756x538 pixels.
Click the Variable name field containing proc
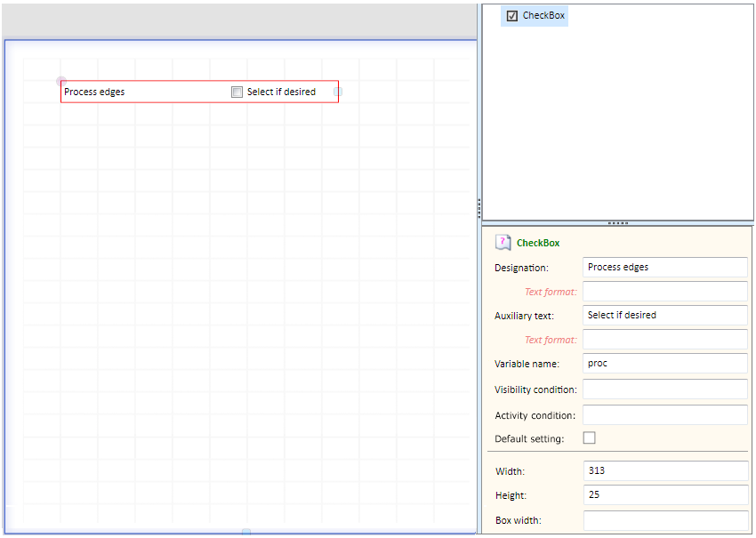pos(665,363)
